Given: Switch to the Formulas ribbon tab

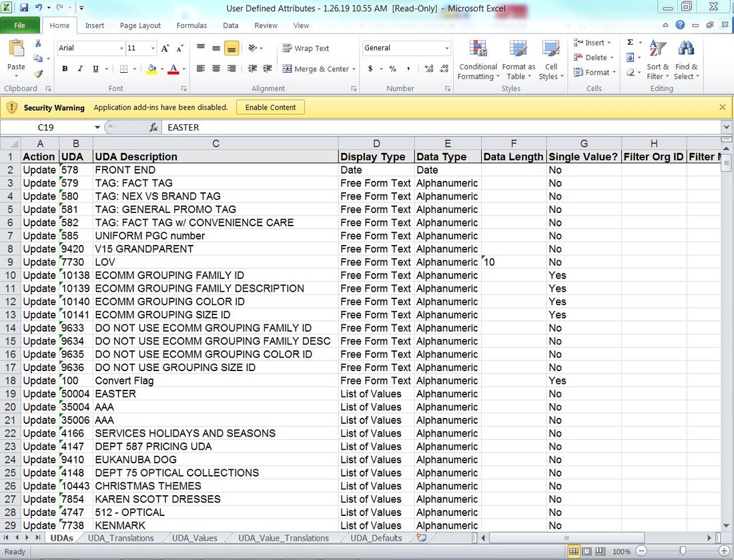Looking at the screenshot, I should pos(192,25).
